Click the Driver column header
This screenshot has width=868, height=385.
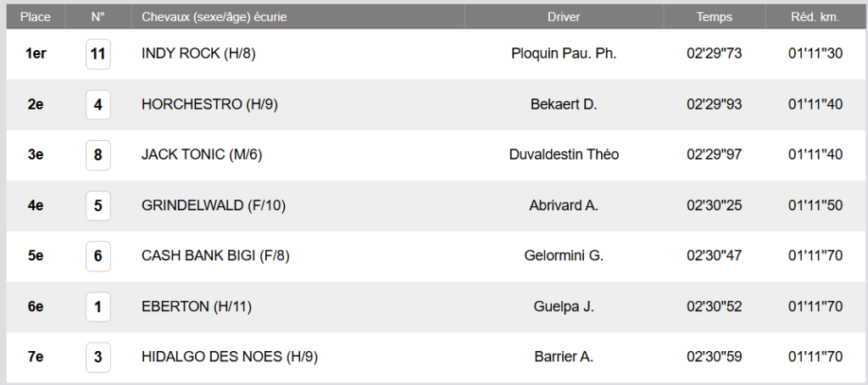click(x=564, y=17)
